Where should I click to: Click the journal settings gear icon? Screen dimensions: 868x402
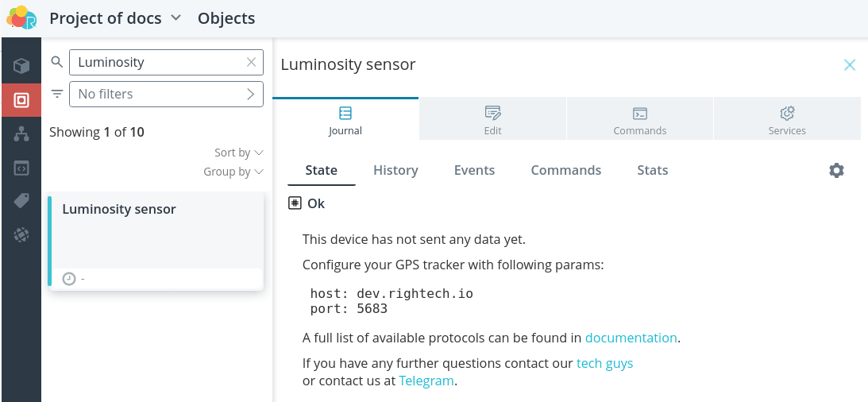coord(836,171)
